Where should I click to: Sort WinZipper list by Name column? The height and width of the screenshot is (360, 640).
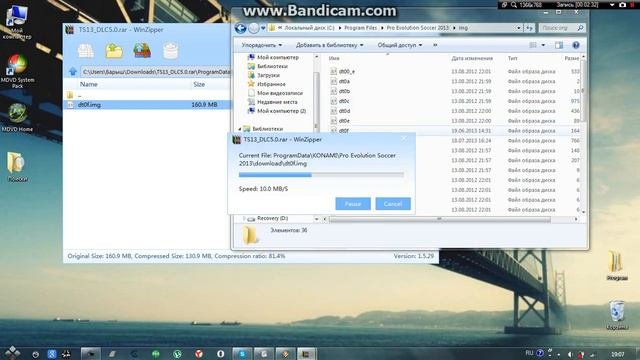click(x=89, y=84)
